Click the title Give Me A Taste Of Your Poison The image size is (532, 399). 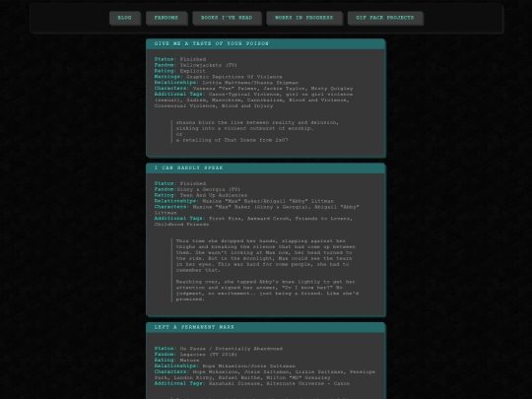pyautogui.click(x=212, y=43)
